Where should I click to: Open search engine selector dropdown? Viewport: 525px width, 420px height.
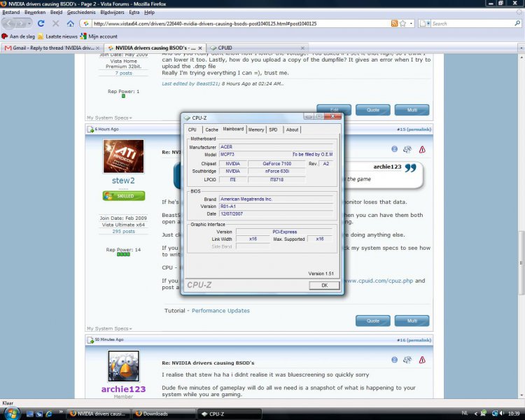coord(425,23)
